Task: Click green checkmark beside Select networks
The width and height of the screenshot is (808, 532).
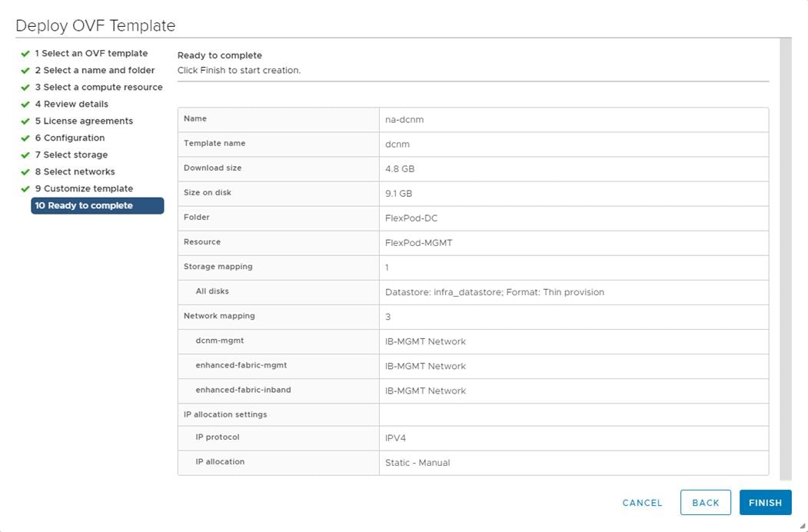Action: [x=25, y=172]
